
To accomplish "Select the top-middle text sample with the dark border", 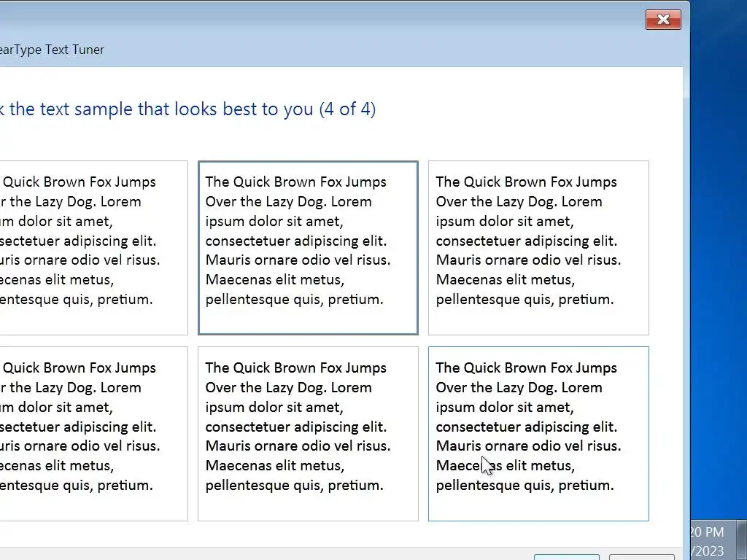I will pos(308,247).
